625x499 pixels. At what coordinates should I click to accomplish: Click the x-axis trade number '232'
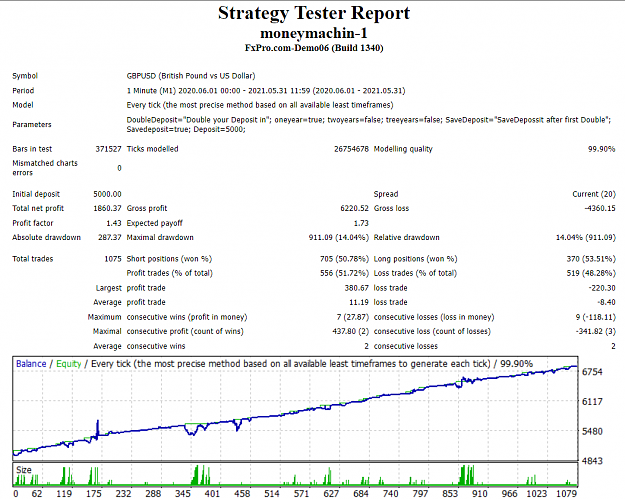pyautogui.click(x=124, y=494)
